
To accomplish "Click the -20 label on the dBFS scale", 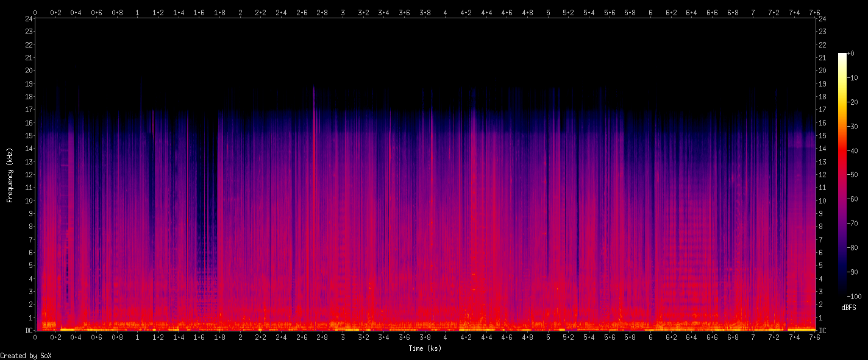I will (x=852, y=102).
